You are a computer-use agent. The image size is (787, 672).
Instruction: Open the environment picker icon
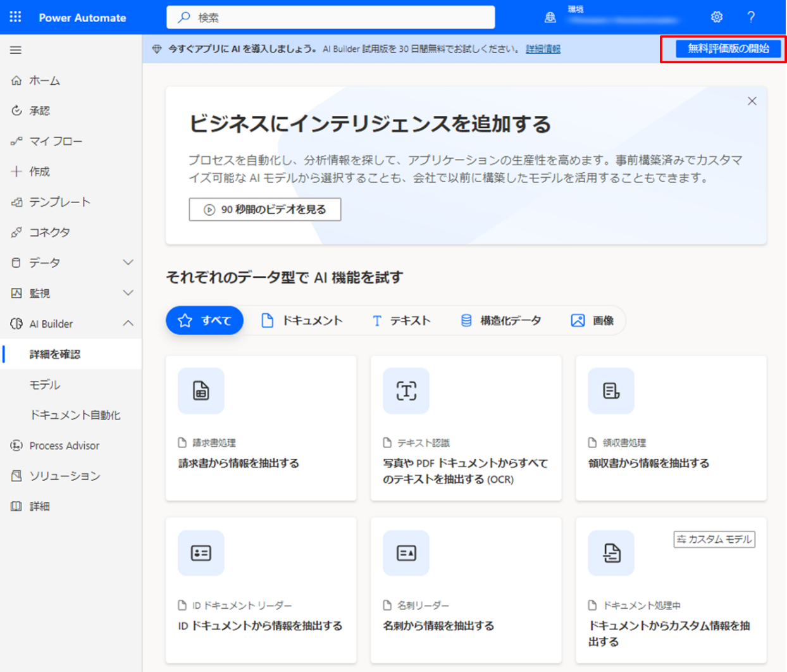point(550,18)
